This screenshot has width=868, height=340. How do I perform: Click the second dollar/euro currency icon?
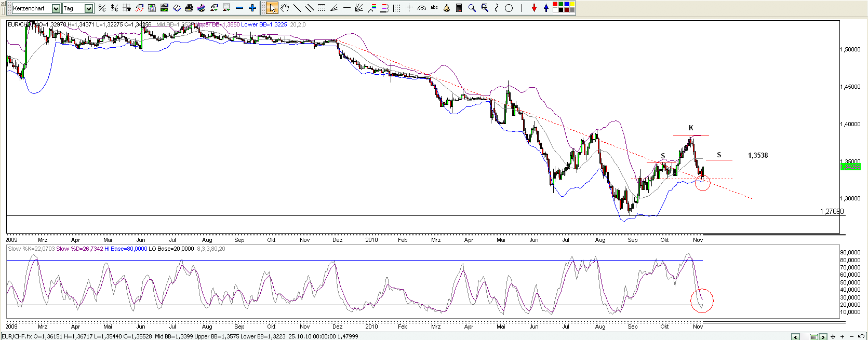[x=114, y=8]
